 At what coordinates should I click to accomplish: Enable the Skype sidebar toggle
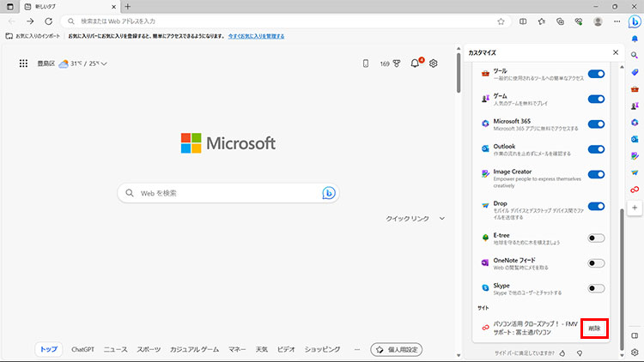click(x=596, y=288)
